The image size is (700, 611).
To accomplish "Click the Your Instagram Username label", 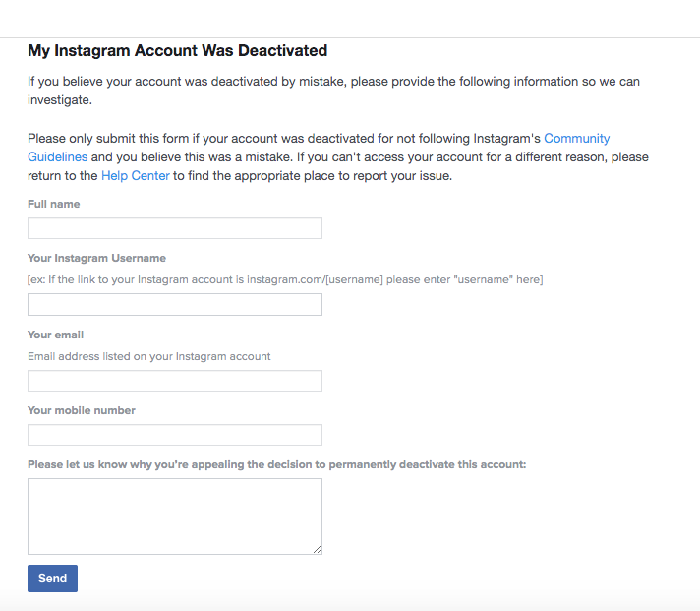I will (96, 258).
